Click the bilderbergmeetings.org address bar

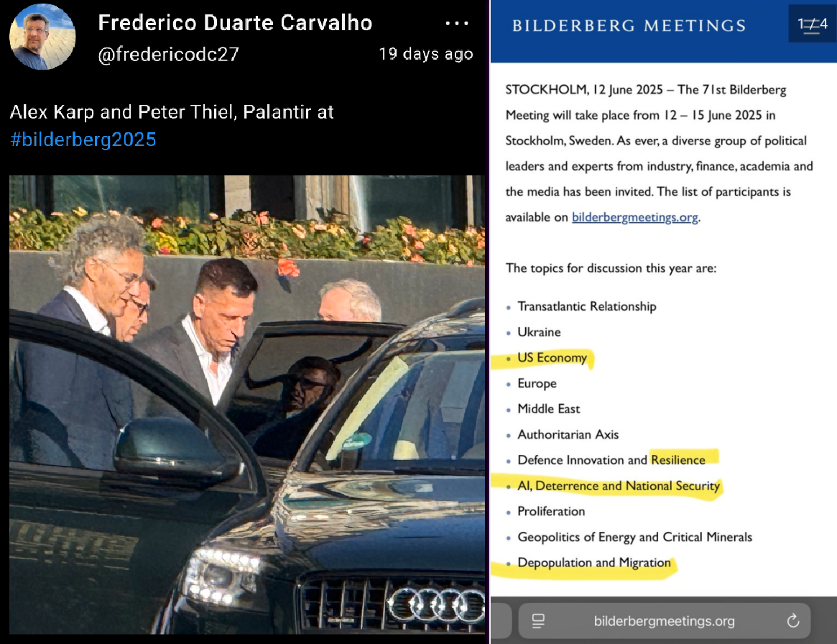(664, 620)
